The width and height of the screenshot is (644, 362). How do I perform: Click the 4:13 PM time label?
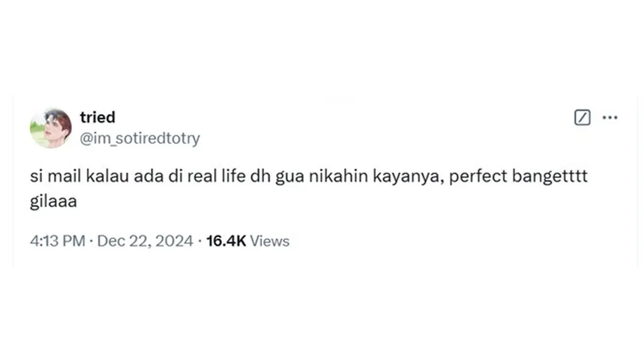(x=57, y=241)
